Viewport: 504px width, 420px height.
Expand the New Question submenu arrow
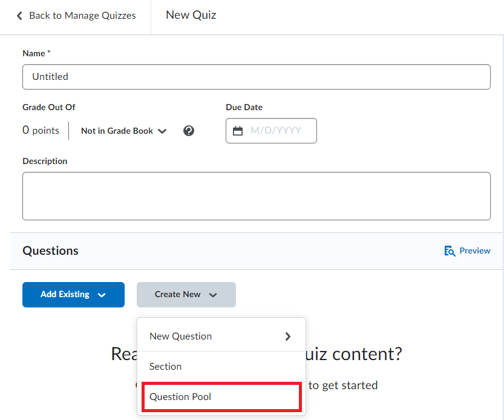(288, 336)
